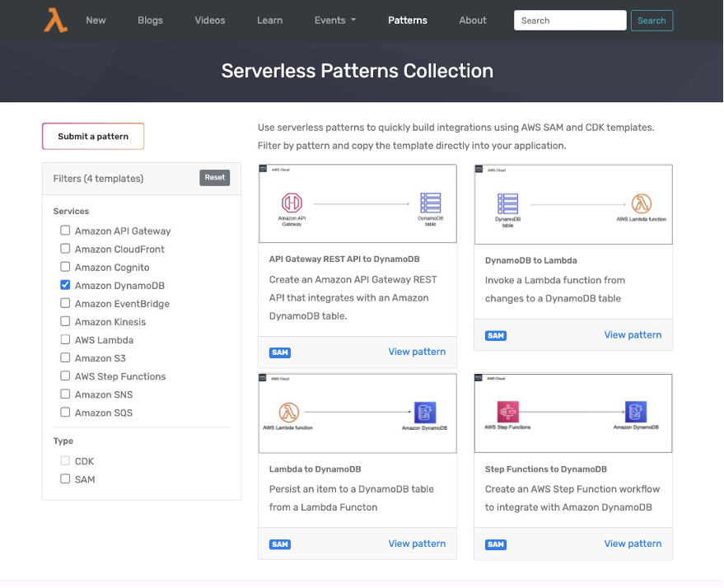The width and height of the screenshot is (724, 588).
Task: Click 'Step Functions to DynamoDB' title
Action: coord(546,469)
